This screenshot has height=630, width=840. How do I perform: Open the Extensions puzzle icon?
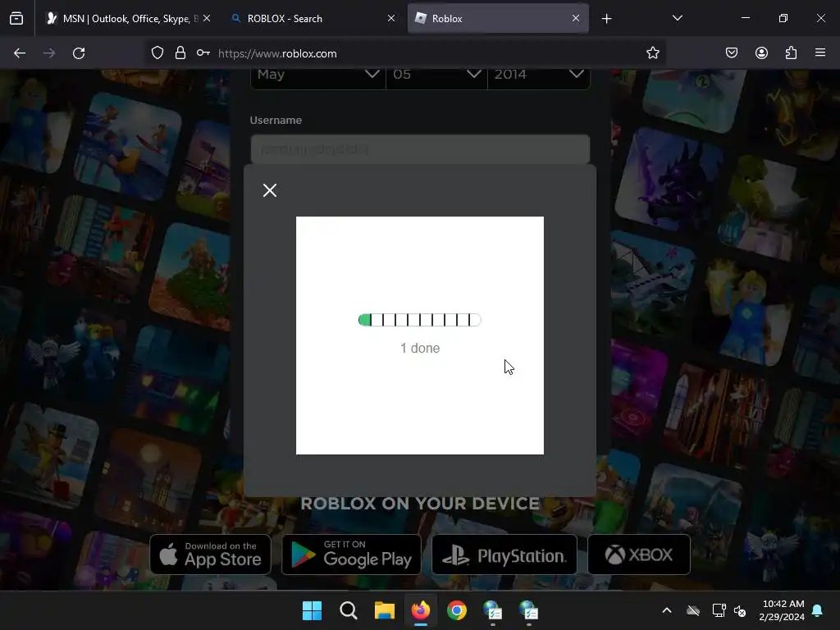[791, 53]
